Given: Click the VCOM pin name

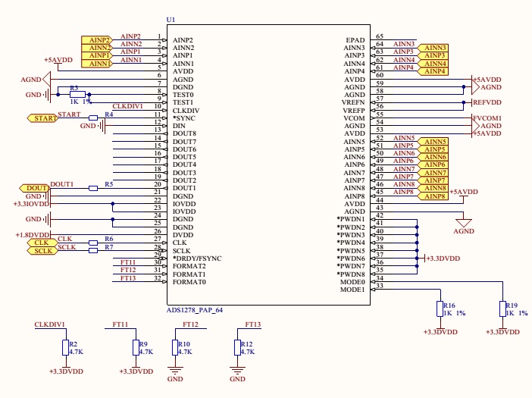Looking at the screenshot, I should coord(354,118).
